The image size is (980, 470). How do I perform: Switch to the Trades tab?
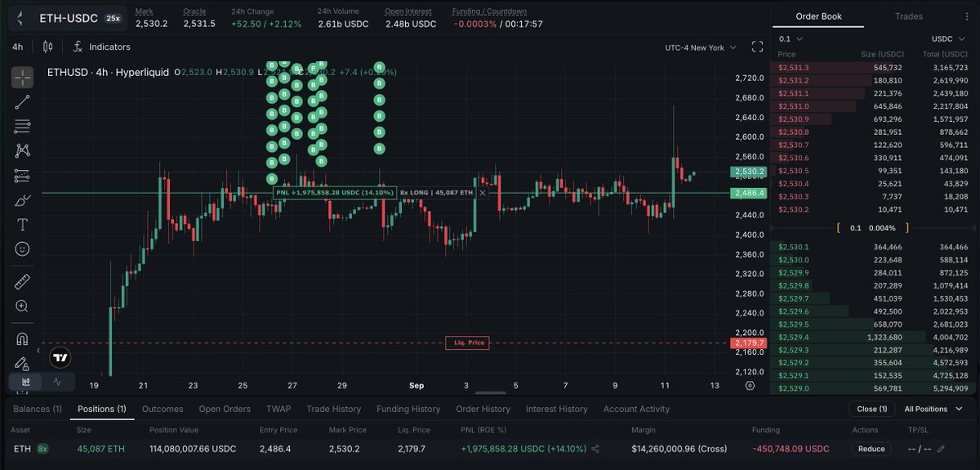pos(909,16)
